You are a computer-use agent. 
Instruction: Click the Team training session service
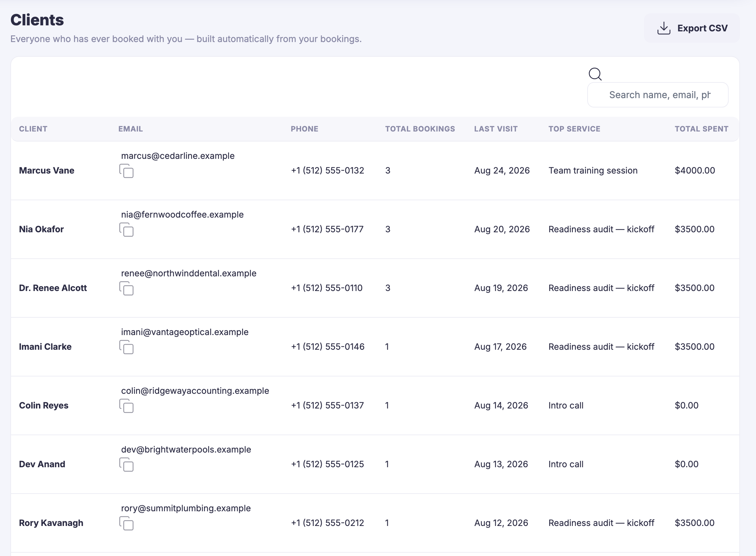[593, 171]
